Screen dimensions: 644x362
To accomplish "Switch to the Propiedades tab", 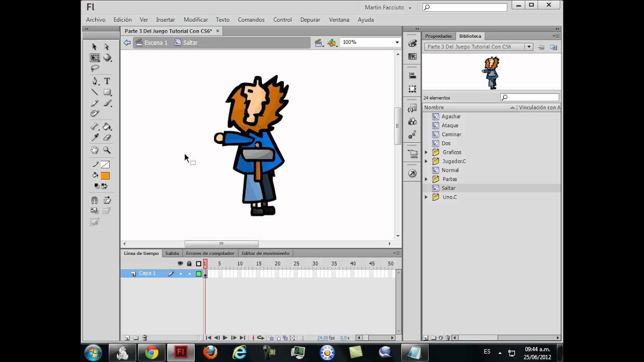I will click(x=439, y=36).
